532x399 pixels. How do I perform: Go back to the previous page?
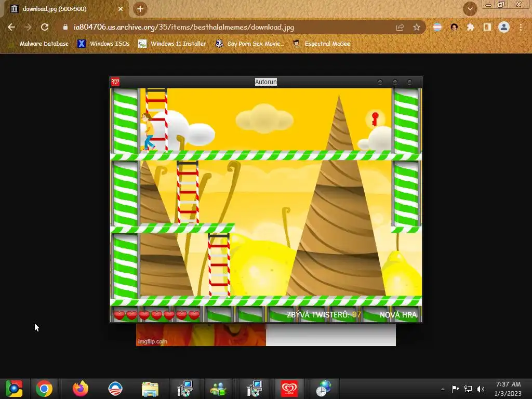pyautogui.click(x=11, y=27)
